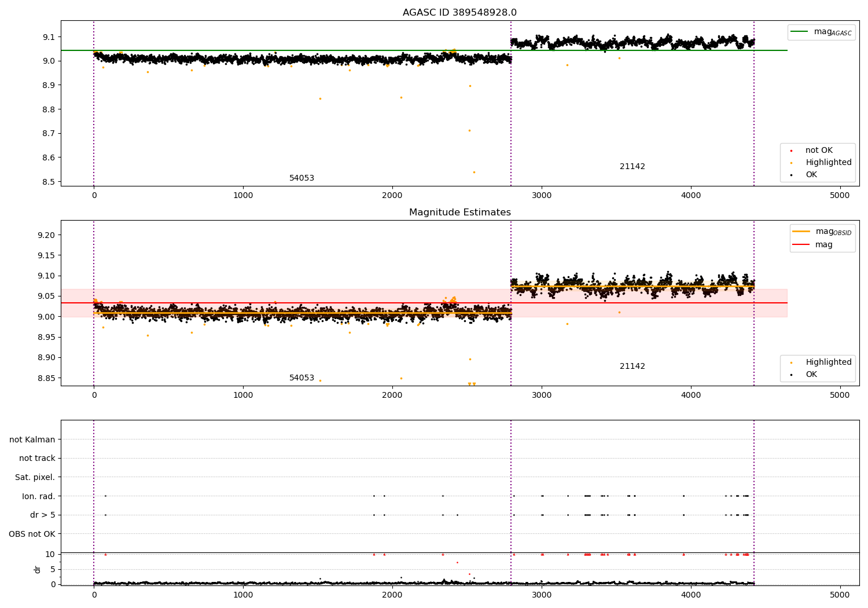Image resolution: width=868 pixels, height=608 pixels.
Task: Click 'Highlighted' legend label in the top plot
Action: (x=828, y=163)
